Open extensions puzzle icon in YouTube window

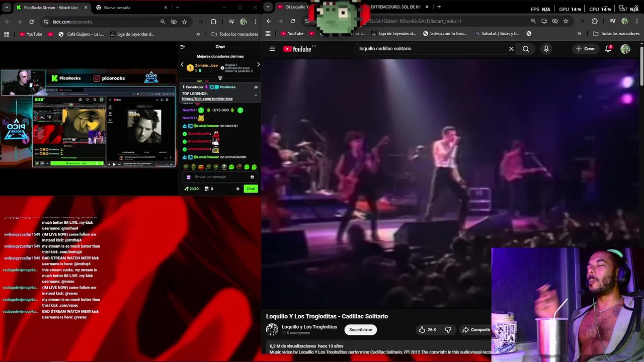tap(595, 21)
